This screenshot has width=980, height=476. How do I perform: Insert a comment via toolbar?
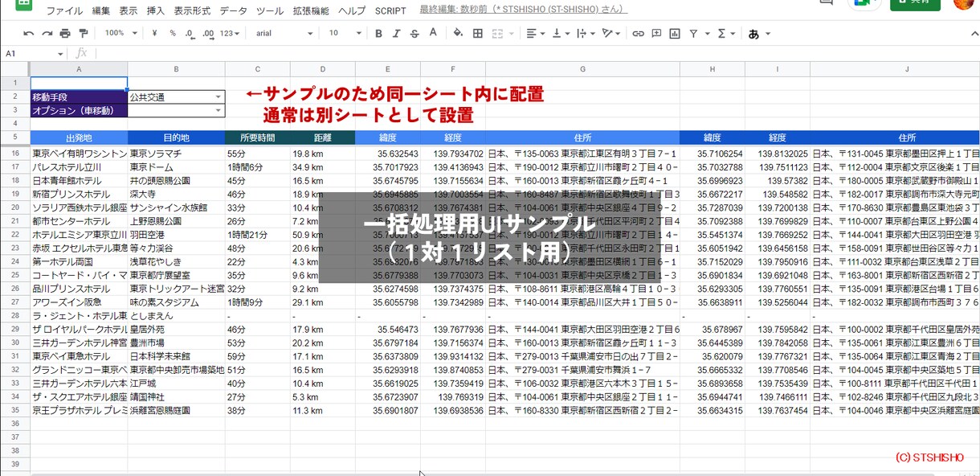(x=656, y=33)
